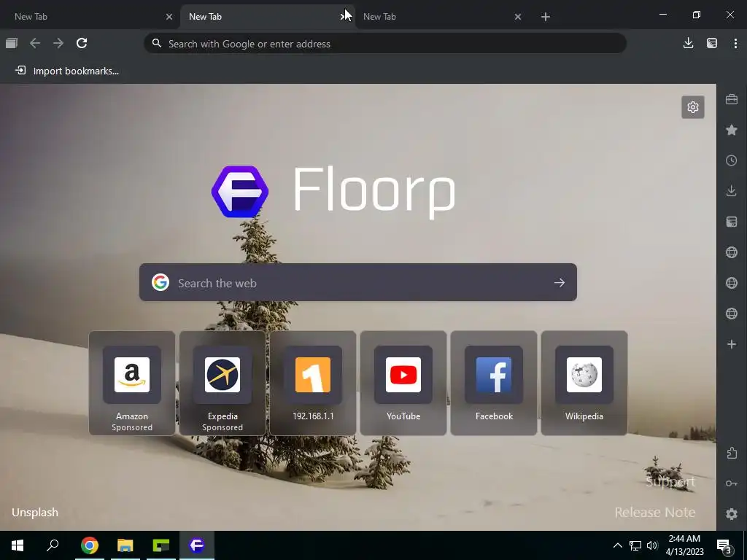Click the magnifier icon in the address bar
747x560 pixels.
pyautogui.click(x=156, y=43)
